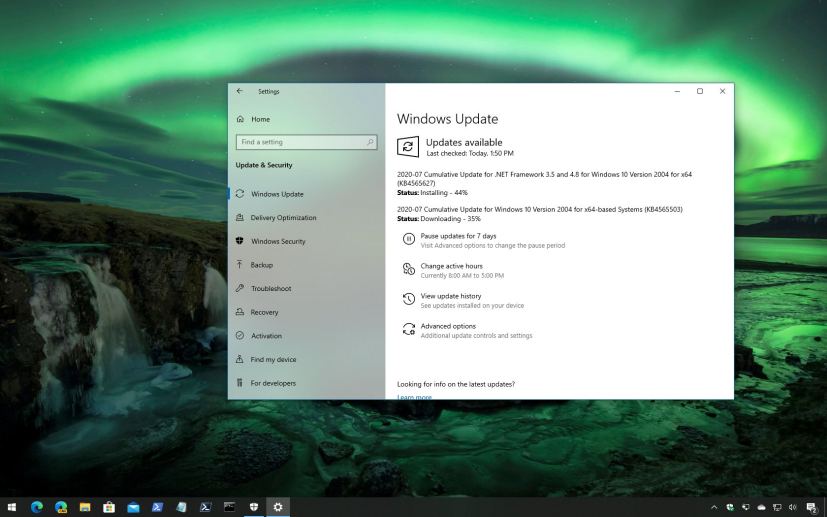Open Microsoft Store from the taskbar
The image size is (827, 517).
click(x=109, y=507)
